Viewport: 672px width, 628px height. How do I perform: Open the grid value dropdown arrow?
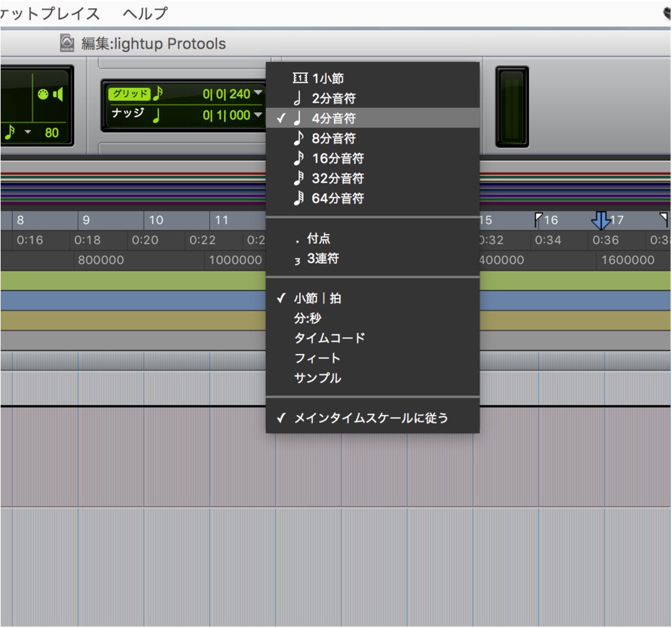tap(258, 93)
